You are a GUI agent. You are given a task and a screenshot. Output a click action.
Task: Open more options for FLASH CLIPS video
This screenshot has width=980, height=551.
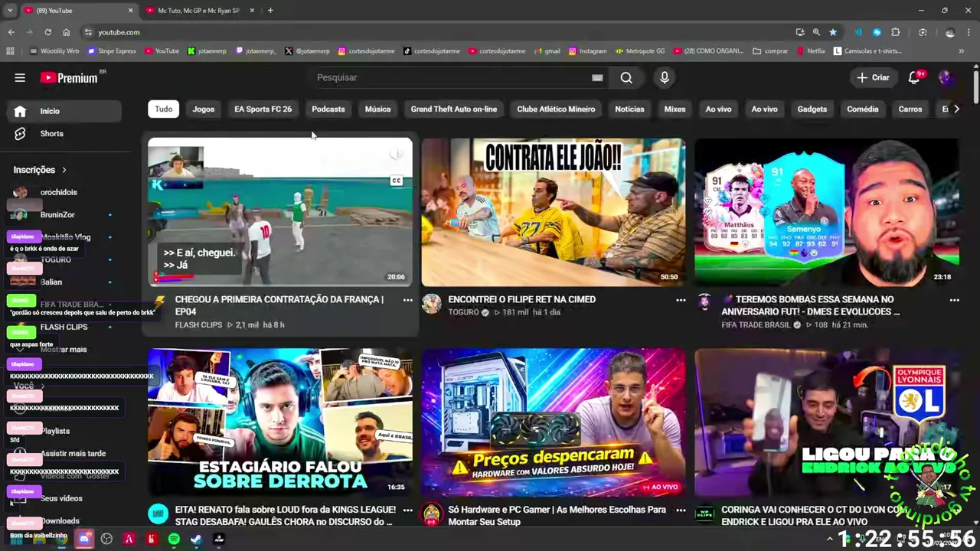407,300
